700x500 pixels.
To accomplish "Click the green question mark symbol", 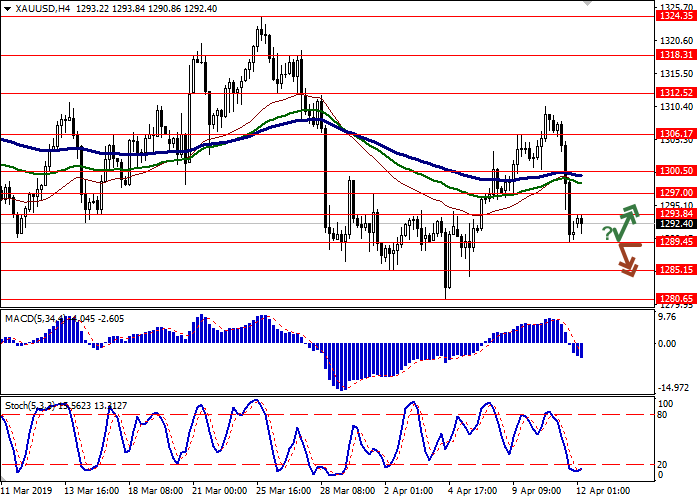I will pyautogui.click(x=607, y=233).
